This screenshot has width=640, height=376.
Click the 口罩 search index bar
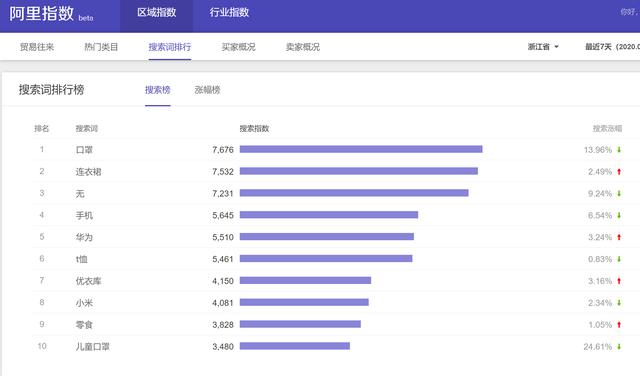(x=361, y=149)
